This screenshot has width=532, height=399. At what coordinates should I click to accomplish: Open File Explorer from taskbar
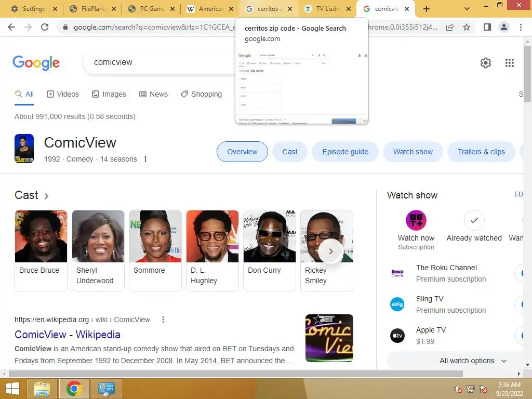pyautogui.click(x=42, y=389)
